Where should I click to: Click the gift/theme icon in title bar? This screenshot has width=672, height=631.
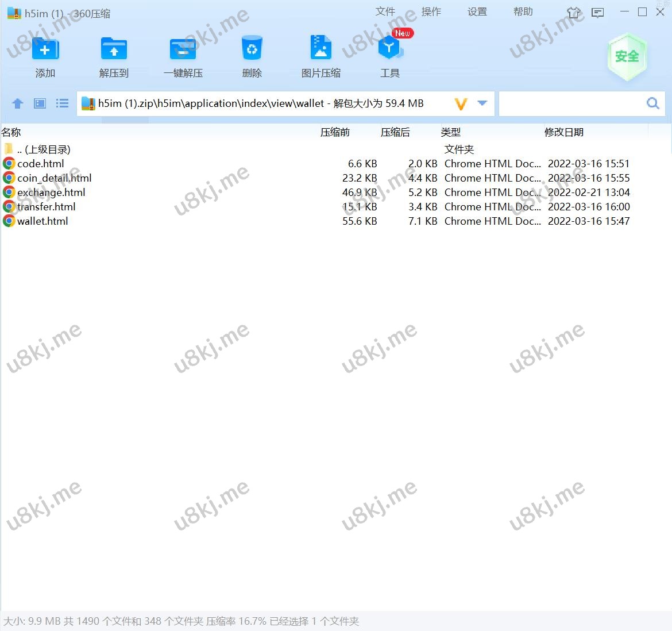pyautogui.click(x=573, y=12)
